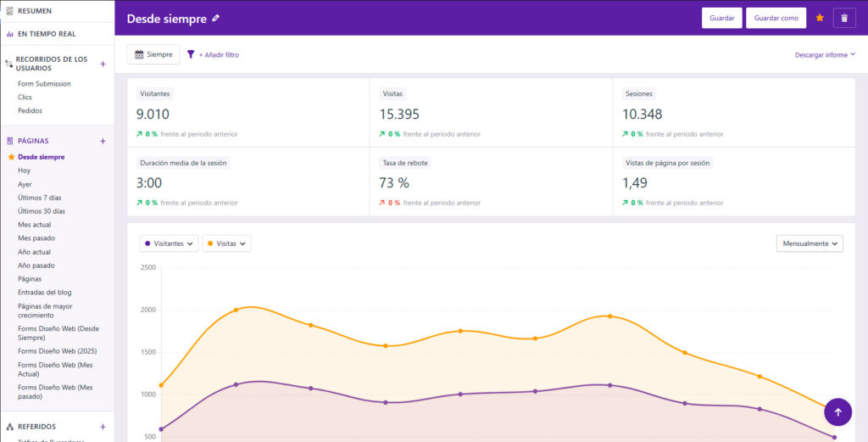Select Mes pasado report
Screen dimensions: 868x442
click(x=36, y=238)
